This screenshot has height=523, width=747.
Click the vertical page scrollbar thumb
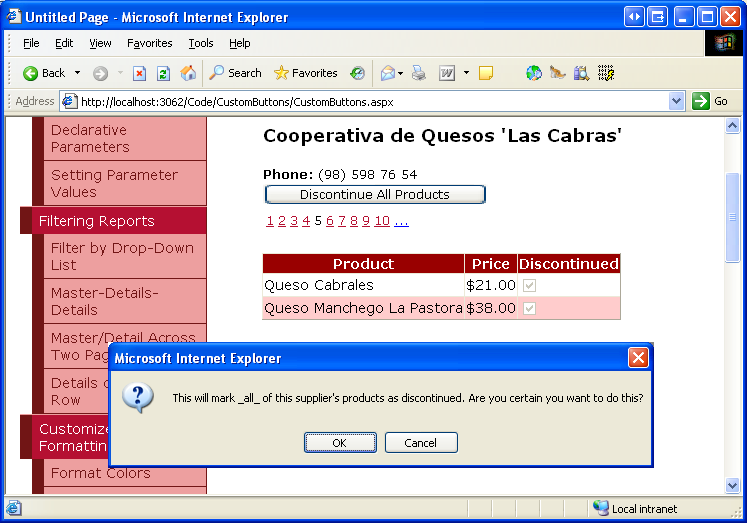tap(733, 215)
